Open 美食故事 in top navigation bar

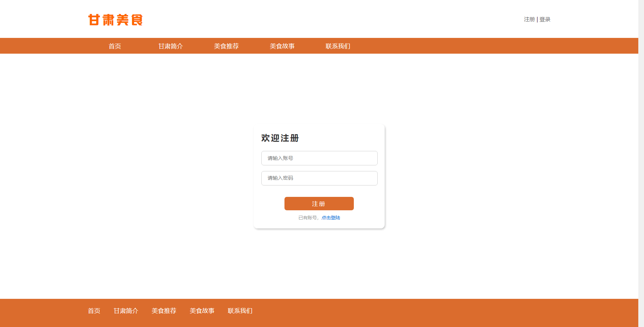tap(282, 46)
